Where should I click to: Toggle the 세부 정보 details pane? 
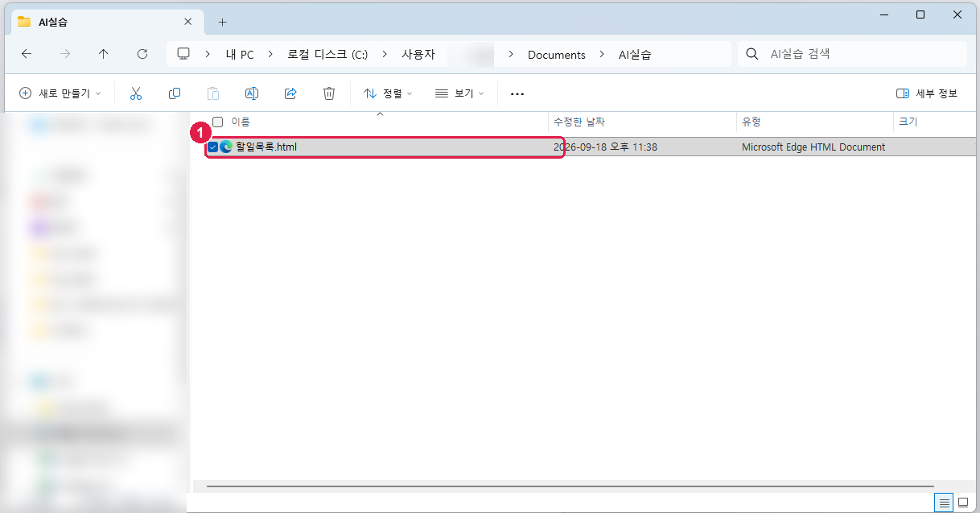click(927, 93)
